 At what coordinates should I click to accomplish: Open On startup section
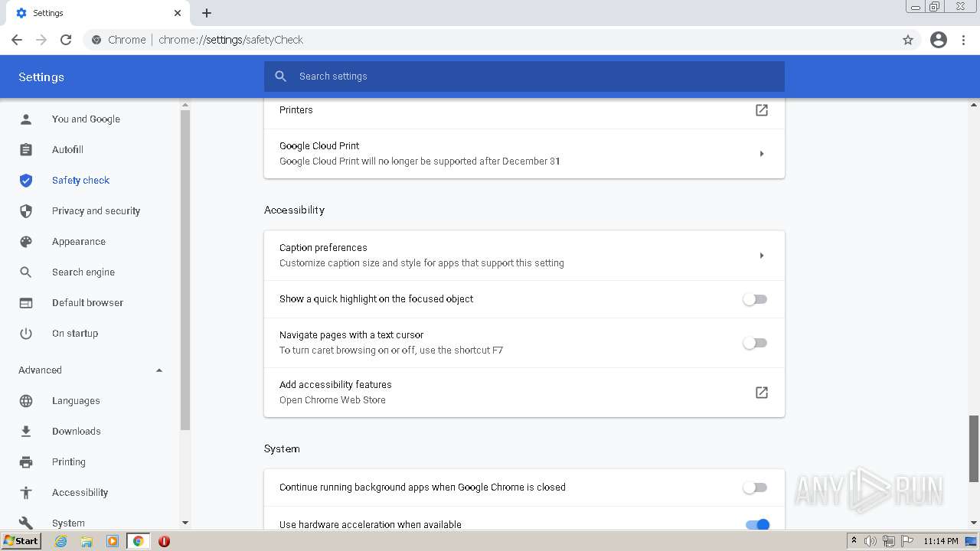pyautogui.click(x=75, y=334)
